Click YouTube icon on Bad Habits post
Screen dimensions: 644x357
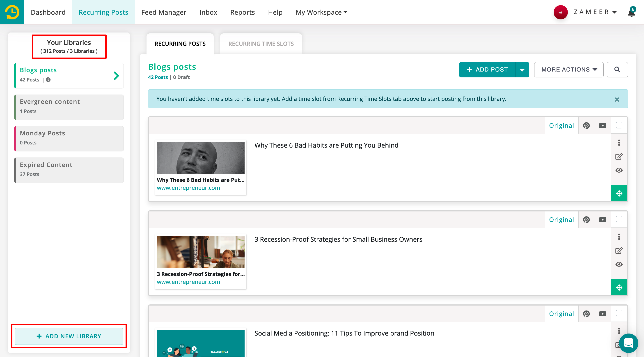pos(603,125)
